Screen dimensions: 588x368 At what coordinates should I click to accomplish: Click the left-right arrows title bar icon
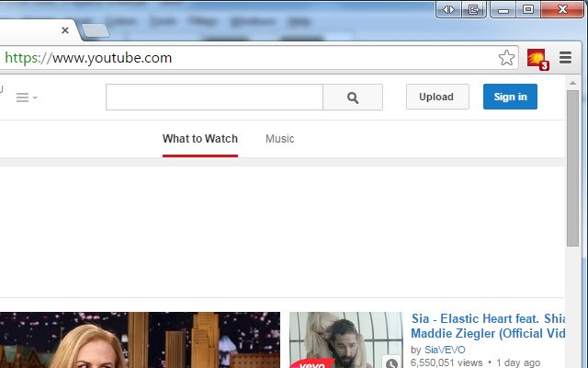point(448,9)
